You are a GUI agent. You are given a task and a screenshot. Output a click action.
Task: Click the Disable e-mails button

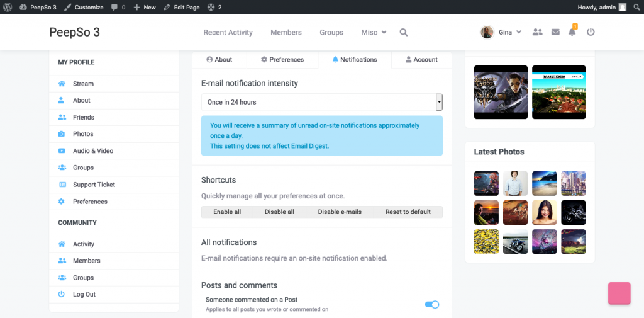pos(340,212)
